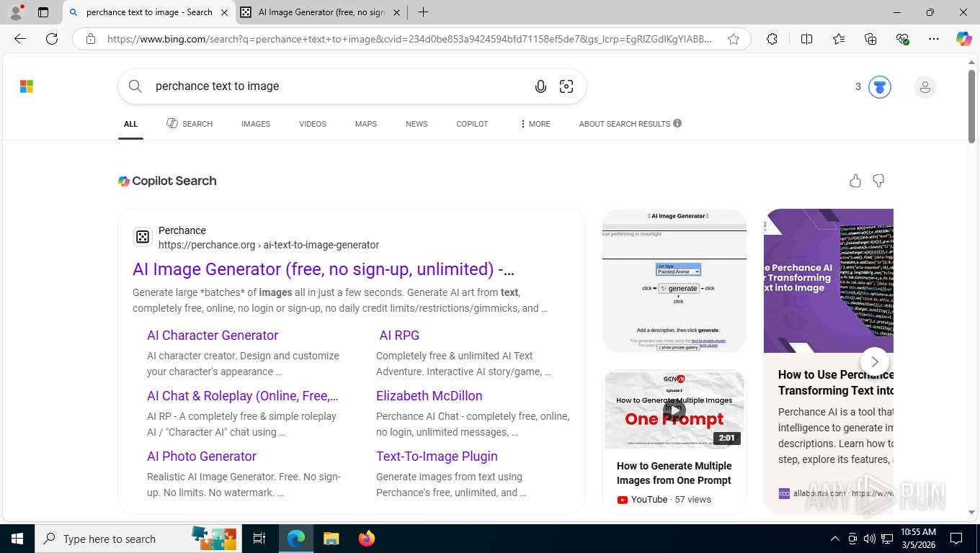This screenshot has height=553, width=980.
Task: Show next carousel cards arrow
Action: click(x=875, y=361)
